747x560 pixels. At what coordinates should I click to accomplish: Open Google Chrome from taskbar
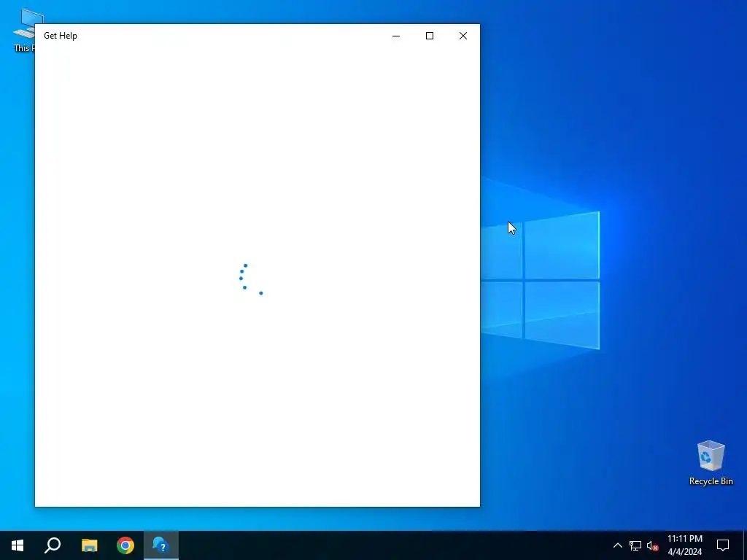coord(125,545)
